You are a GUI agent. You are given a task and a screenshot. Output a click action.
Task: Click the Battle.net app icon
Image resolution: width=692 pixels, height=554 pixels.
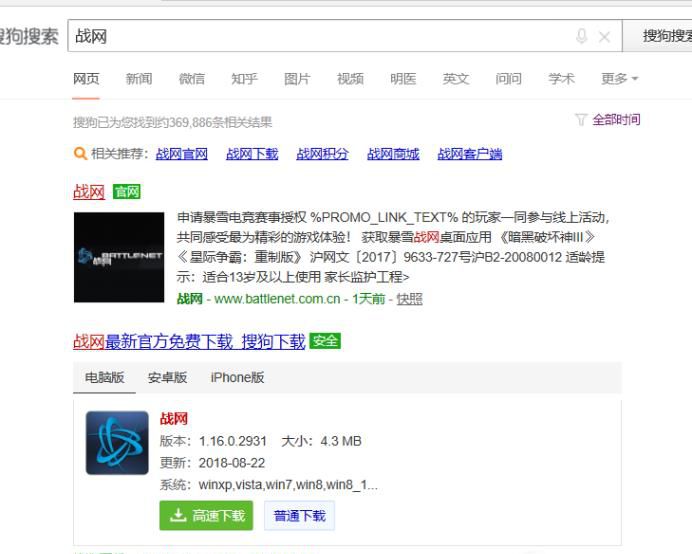[117, 443]
